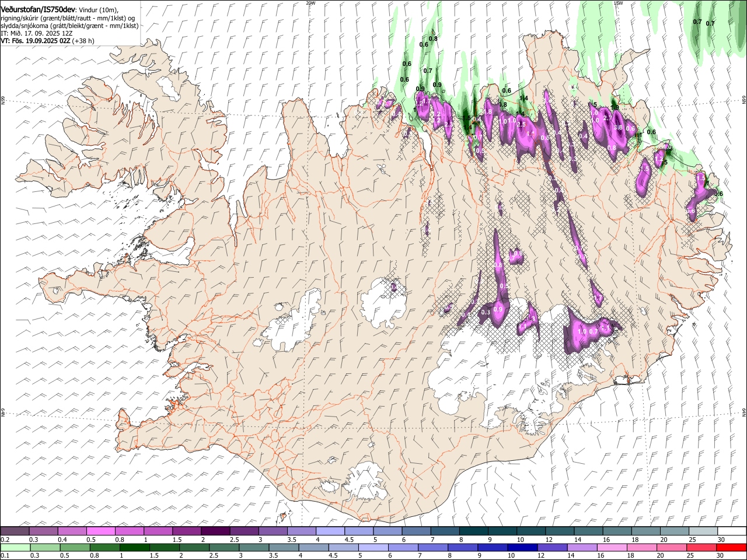Click the red-pink 25–30 swatch in the lower legend row
The height and width of the screenshot is (560, 747).
click(x=701, y=547)
